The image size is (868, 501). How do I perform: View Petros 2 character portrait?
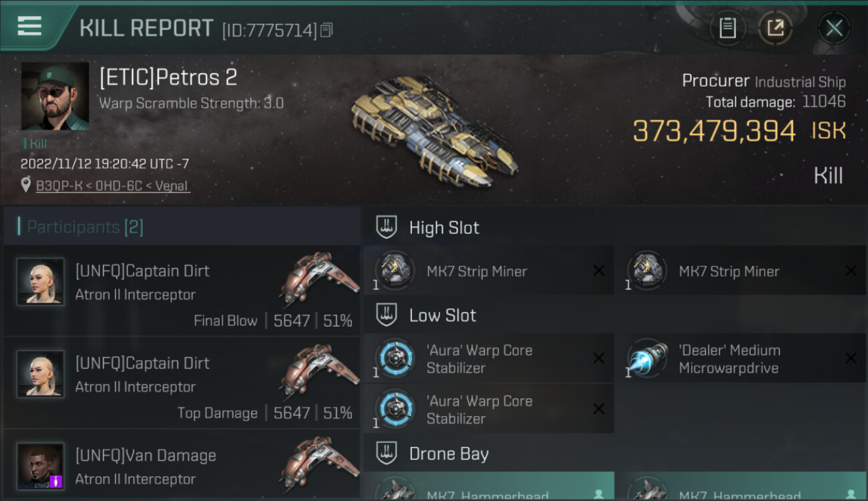[55, 96]
